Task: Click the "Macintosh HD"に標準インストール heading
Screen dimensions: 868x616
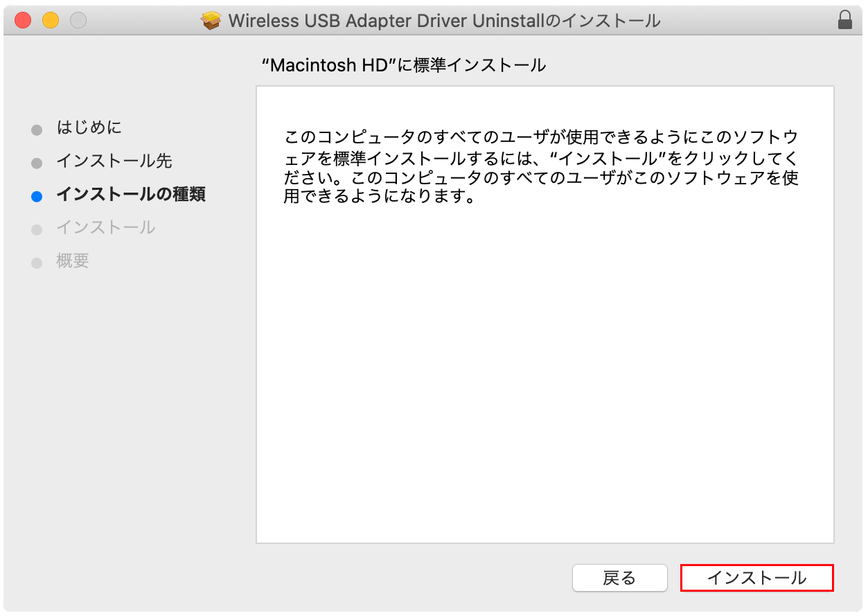Action: (404, 66)
